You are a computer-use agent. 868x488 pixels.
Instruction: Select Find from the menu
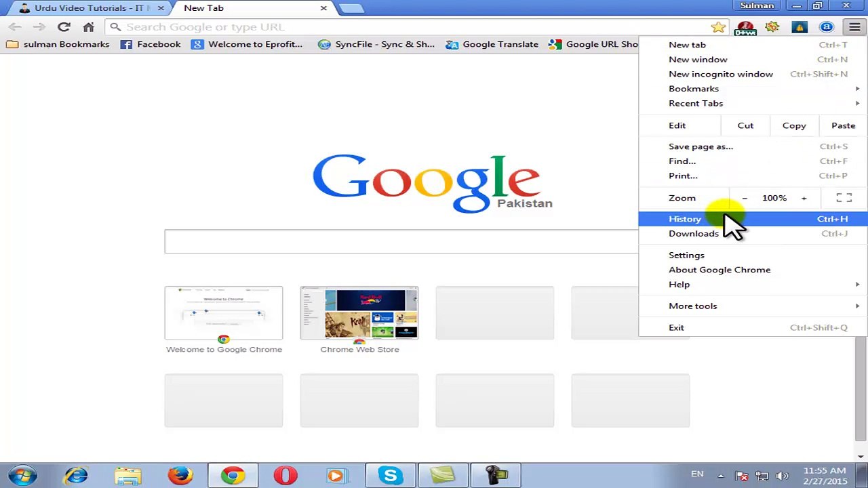(753, 161)
